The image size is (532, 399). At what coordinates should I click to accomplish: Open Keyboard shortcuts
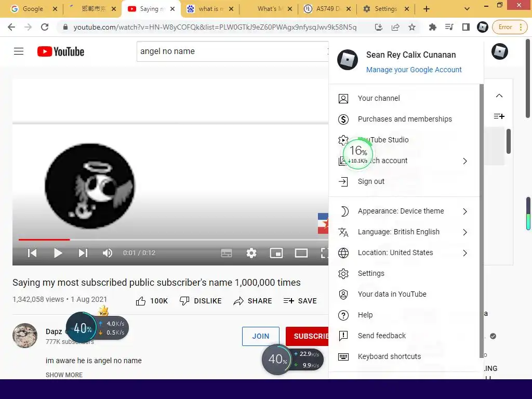(404, 356)
